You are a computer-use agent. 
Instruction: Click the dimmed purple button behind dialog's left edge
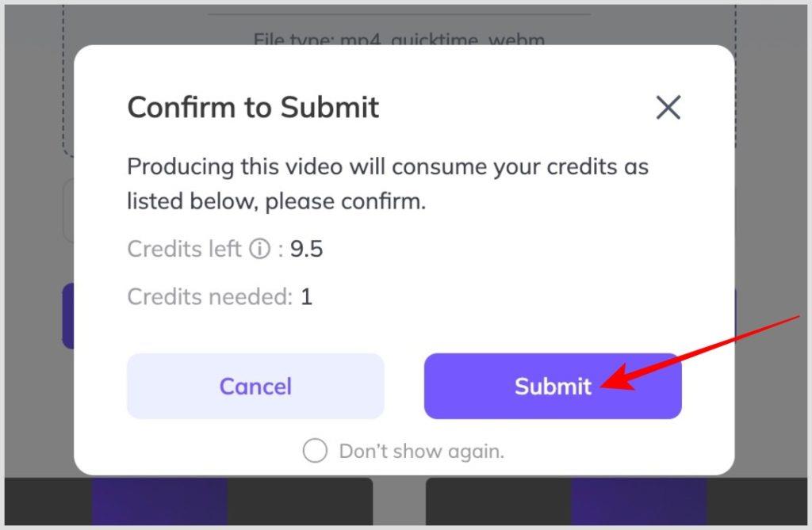click(68, 316)
